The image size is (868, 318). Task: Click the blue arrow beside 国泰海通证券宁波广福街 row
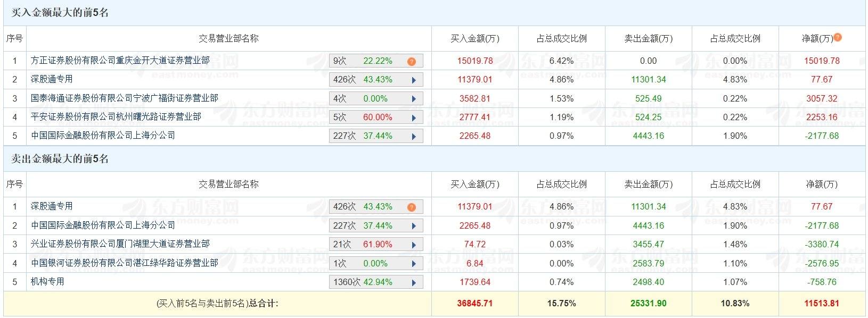[x=414, y=98]
